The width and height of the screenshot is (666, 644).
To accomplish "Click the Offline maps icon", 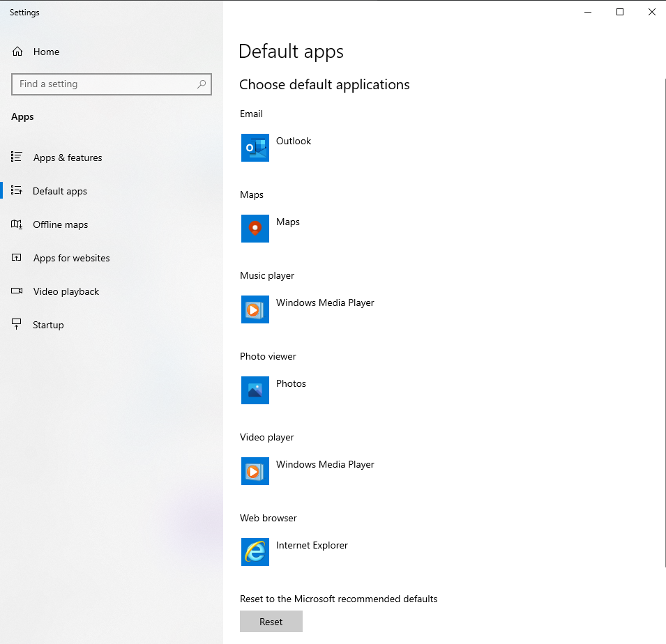I will (17, 224).
